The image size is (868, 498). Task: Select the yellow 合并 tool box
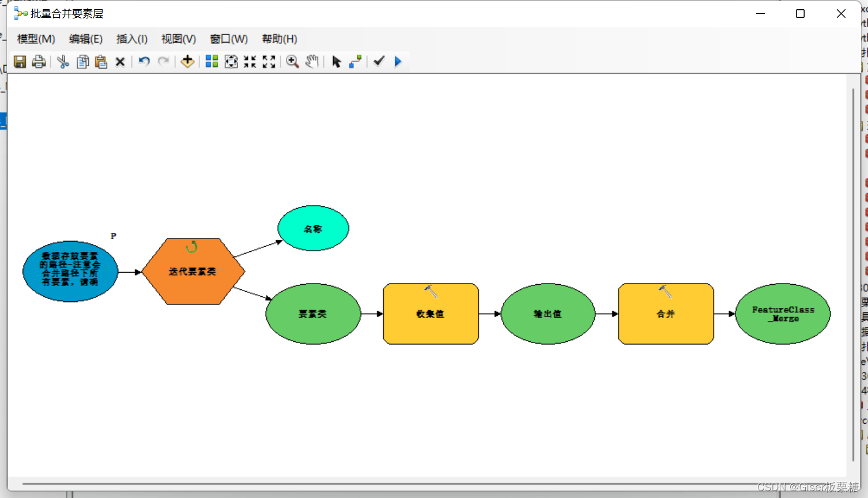[x=666, y=314]
